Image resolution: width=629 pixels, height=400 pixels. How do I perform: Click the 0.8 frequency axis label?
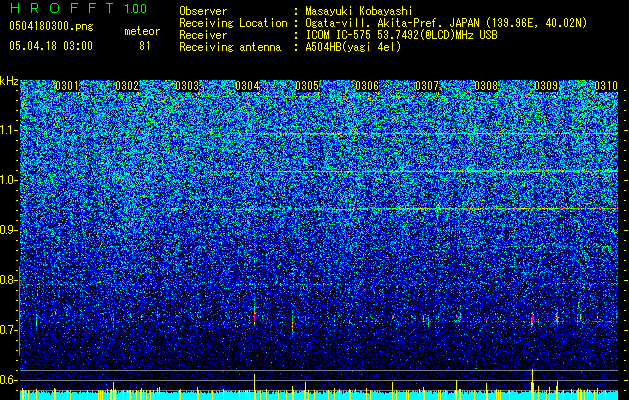pos(9,280)
